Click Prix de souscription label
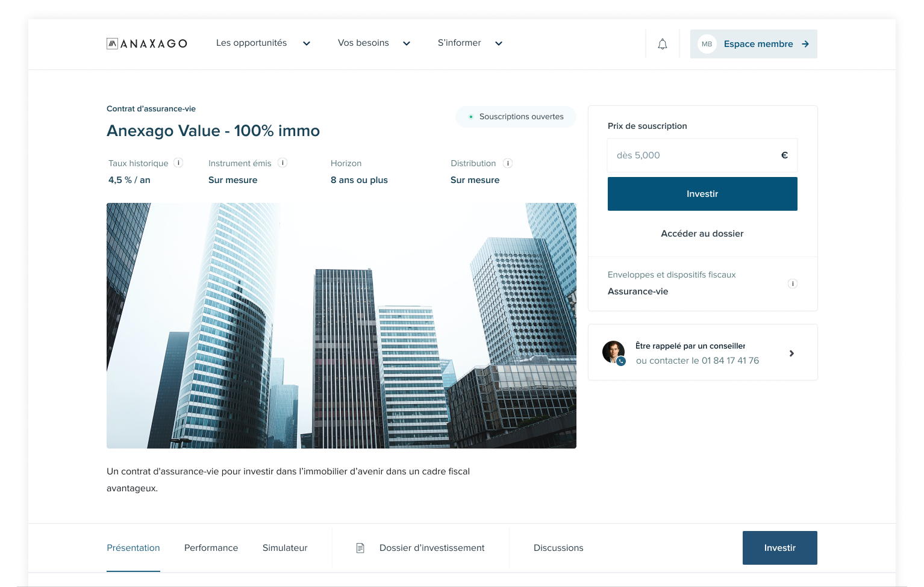 (648, 126)
